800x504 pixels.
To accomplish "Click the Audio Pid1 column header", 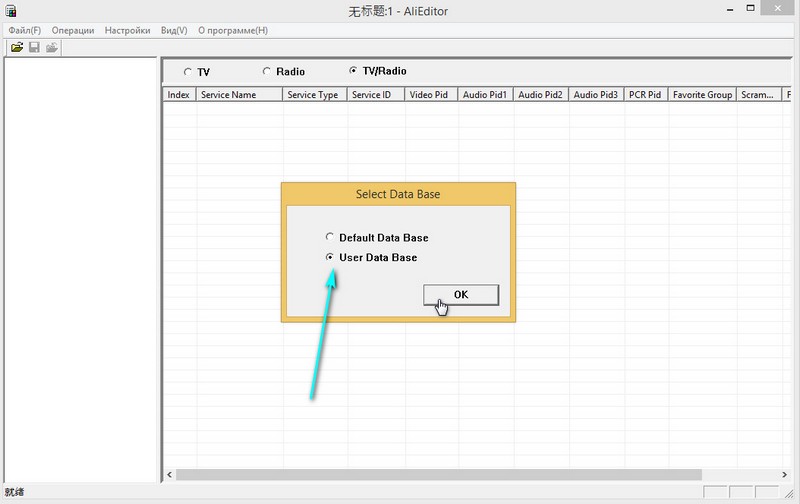I will (486, 94).
